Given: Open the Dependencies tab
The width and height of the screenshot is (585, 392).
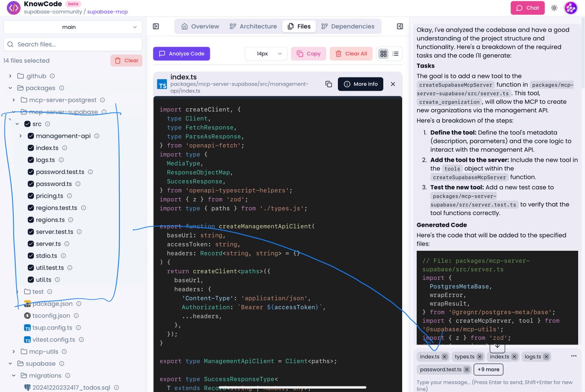Looking at the screenshot, I should pos(348,26).
